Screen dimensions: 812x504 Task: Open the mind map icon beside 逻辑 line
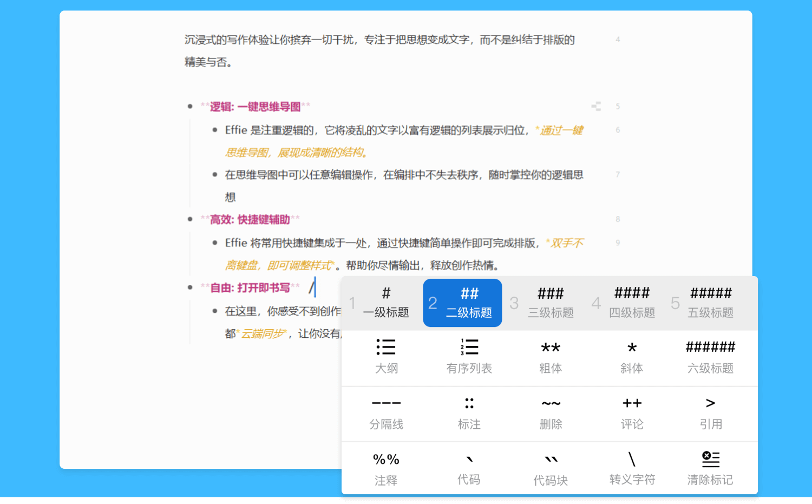[596, 107]
